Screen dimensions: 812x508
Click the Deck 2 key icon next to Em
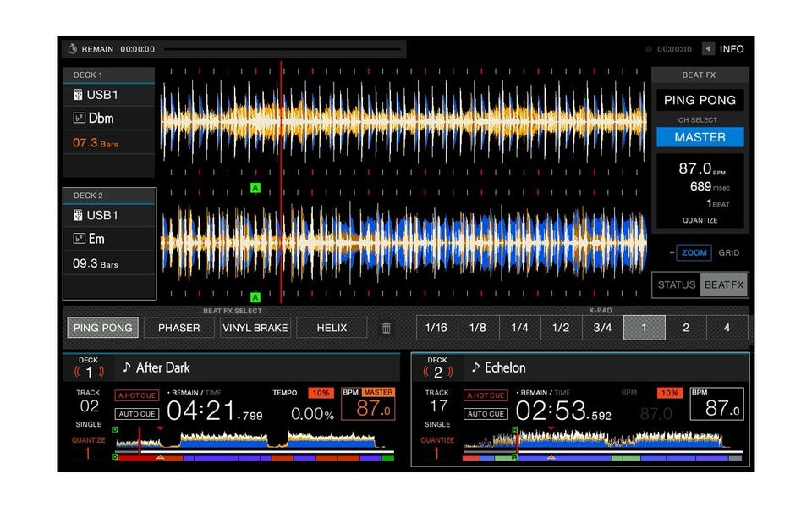click(79, 239)
